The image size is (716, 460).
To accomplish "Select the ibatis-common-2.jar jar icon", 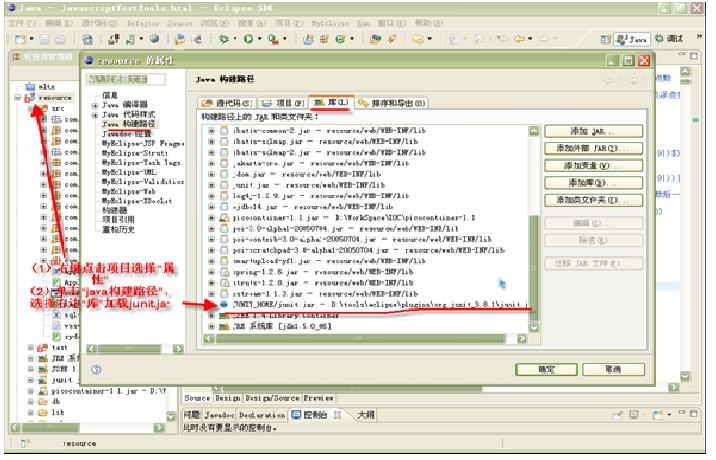I will 224,130.
